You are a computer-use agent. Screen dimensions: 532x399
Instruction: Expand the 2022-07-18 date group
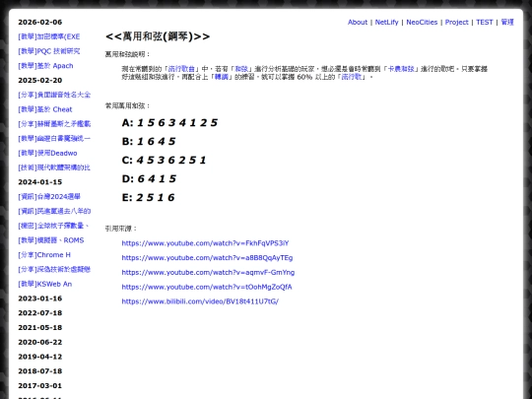tap(40, 313)
